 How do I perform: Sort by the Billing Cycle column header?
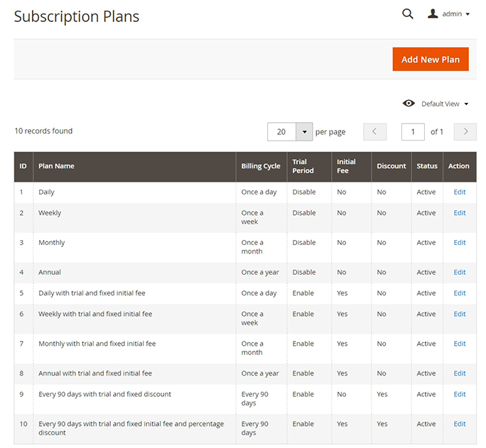click(261, 166)
